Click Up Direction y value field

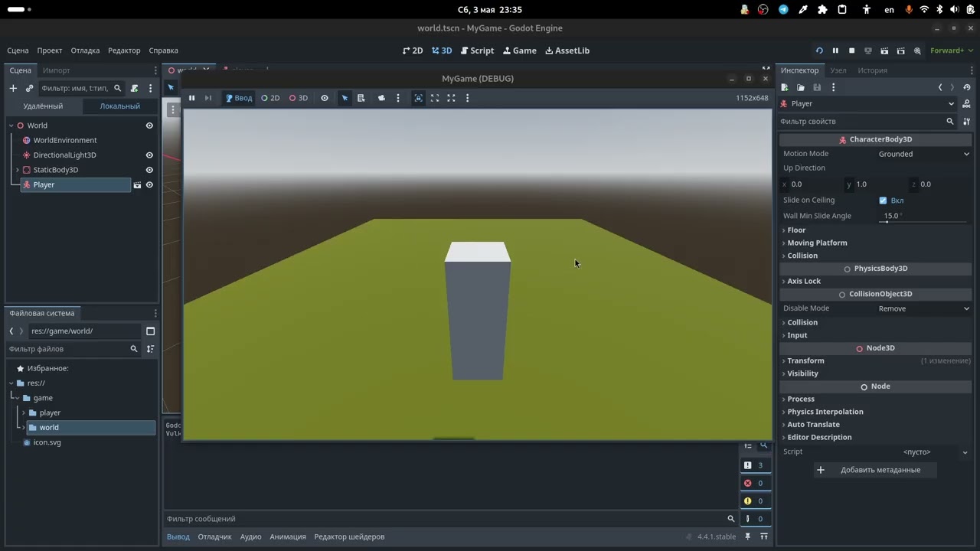pyautogui.click(x=874, y=184)
